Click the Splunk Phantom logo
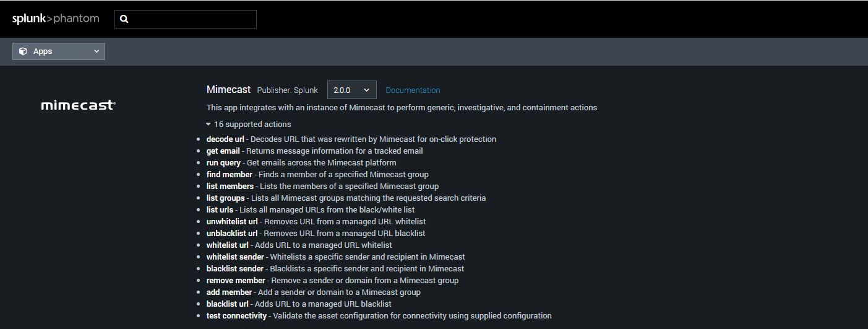 coord(56,19)
